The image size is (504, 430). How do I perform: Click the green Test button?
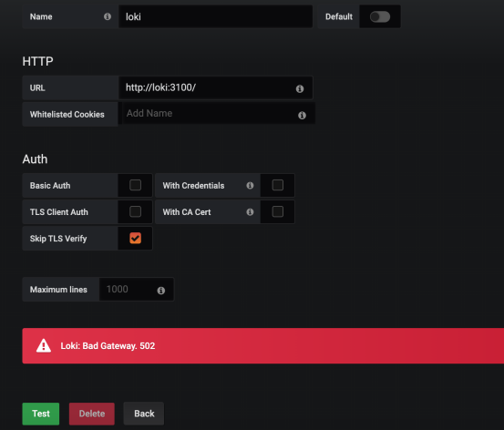click(41, 414)
